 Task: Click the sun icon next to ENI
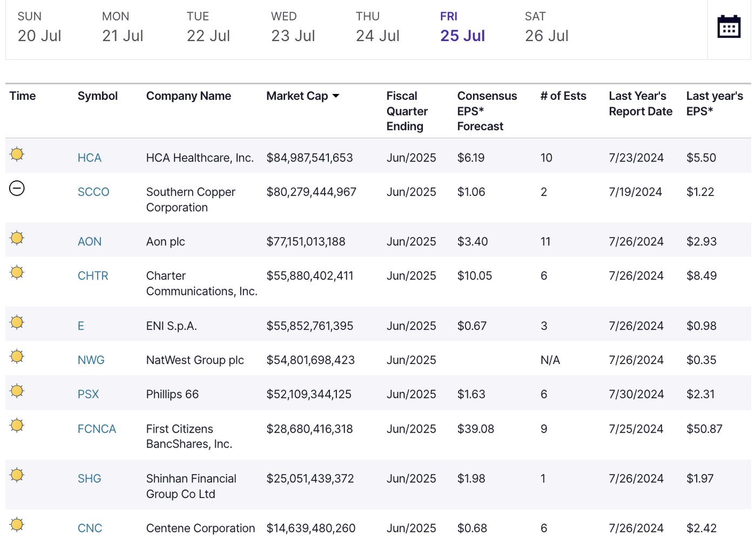[x=17, y=322]
